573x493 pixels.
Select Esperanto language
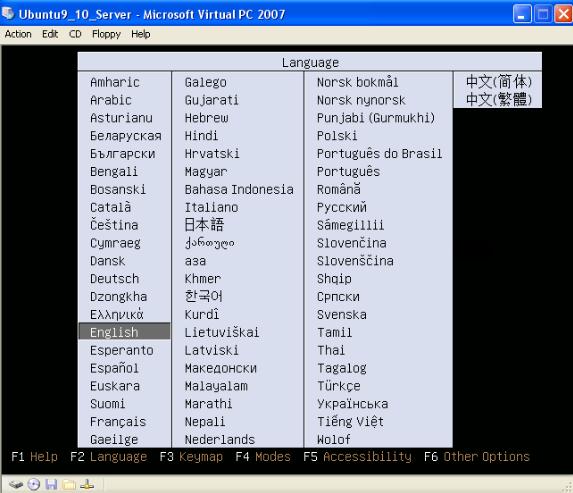point(122,350)
